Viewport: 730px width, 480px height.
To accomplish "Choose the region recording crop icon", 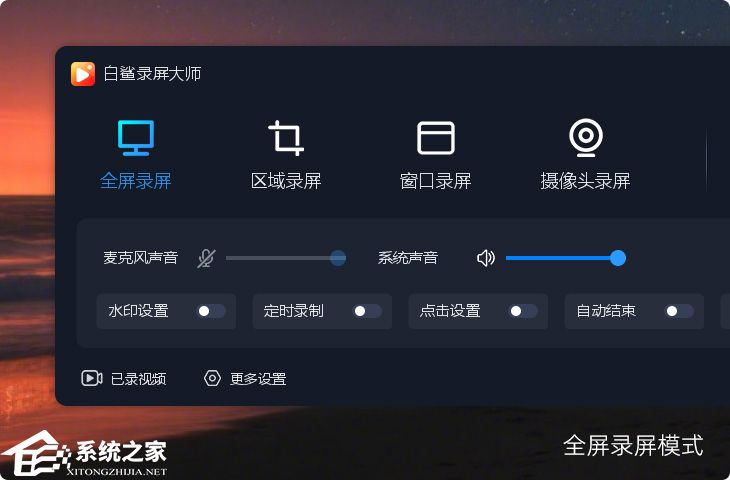I will pyautogui.click(x=286, y=138).
